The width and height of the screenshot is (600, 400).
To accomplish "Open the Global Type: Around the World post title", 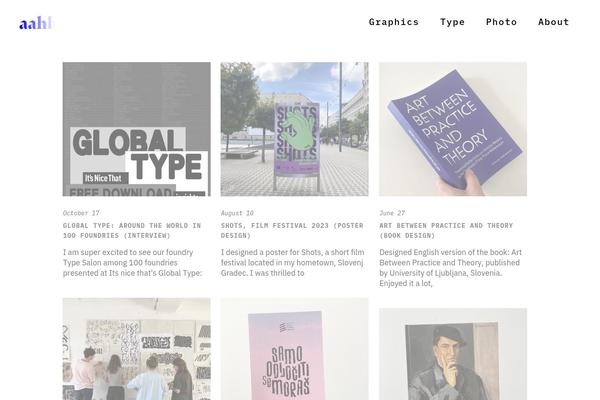I will pyautogui.click(x=132, y=230).
